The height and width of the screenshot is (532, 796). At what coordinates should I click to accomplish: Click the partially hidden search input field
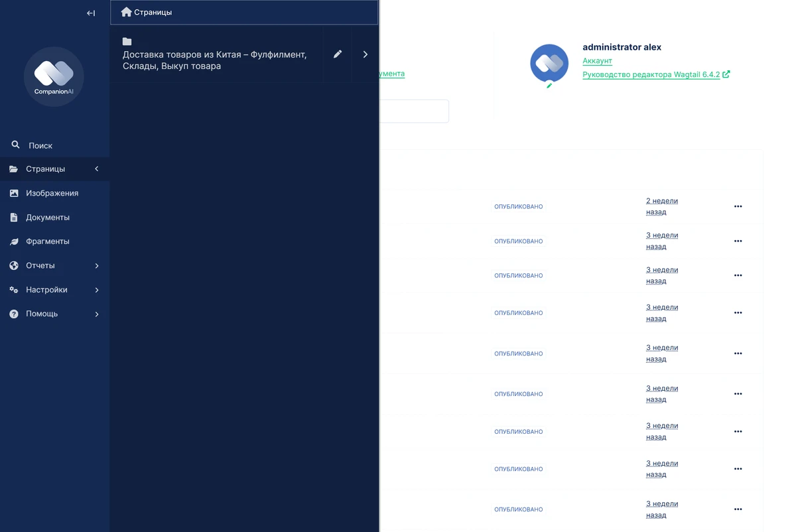pyautogui.click(x=414, y=111)
